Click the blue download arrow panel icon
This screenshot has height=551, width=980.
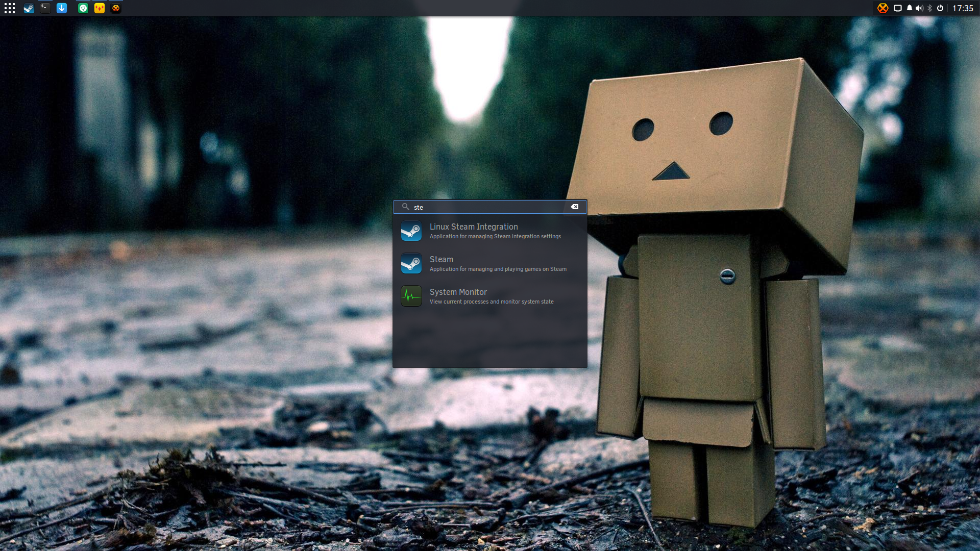pos(62,8)
